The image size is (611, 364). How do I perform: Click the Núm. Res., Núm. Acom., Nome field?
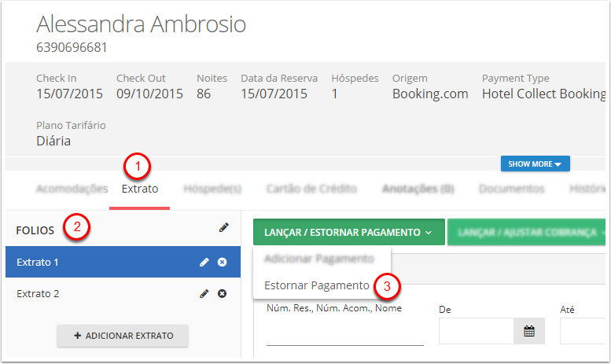345,334
